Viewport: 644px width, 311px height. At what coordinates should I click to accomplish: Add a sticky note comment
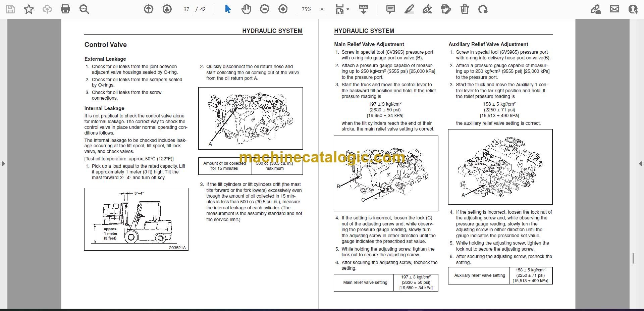coord(391,9)
